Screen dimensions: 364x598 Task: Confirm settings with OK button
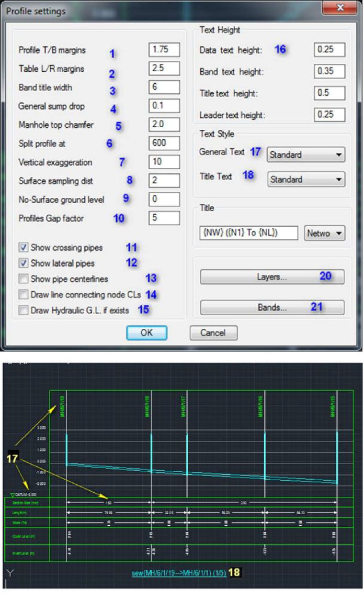coord(147,333)
